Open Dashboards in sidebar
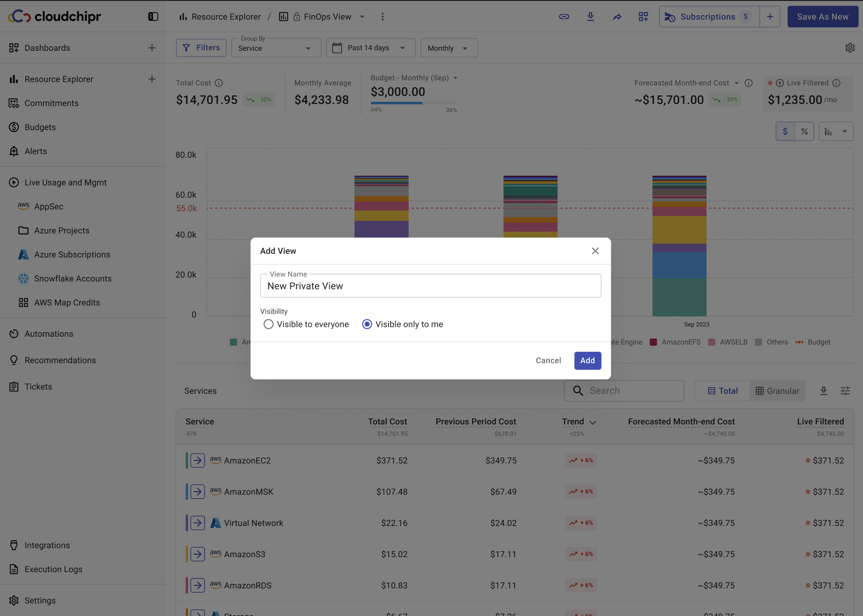This screenshot has height=616, width=863. tap(47, 48)
